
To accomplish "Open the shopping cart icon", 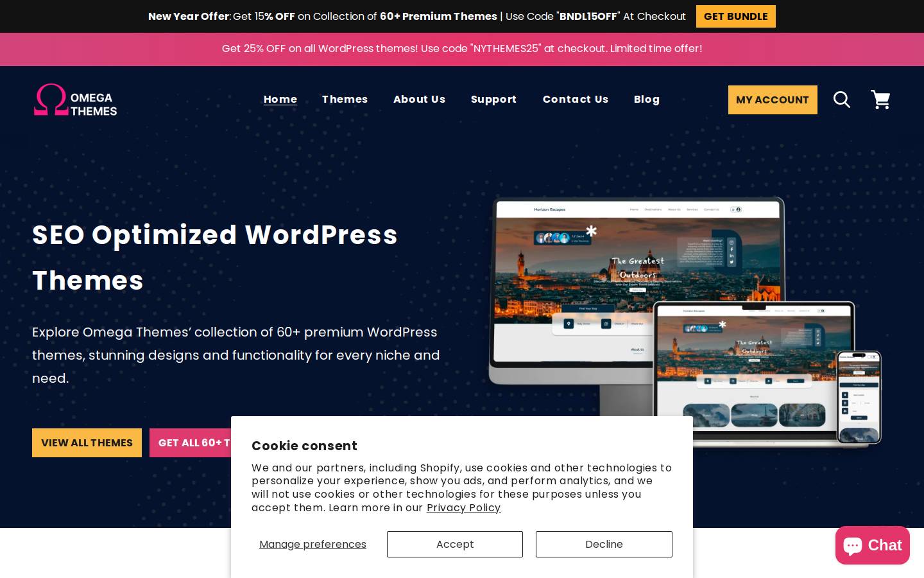I will (880, 100).
